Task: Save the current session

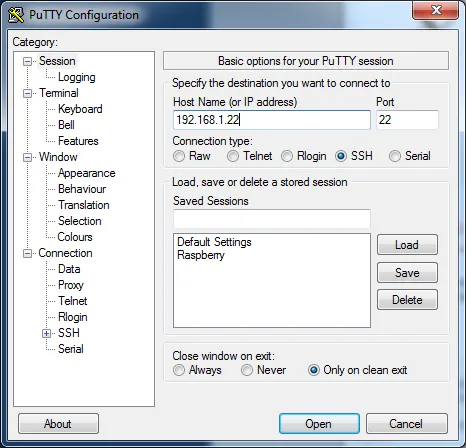Action: click(407, 273)
